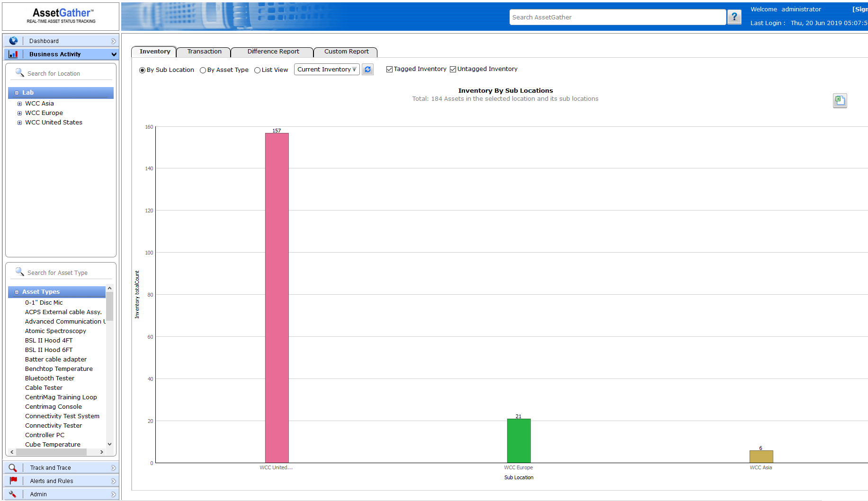Click the Business Activity chart icon
The height and width of the screenshot is (501, 868).
click(13, 54)
